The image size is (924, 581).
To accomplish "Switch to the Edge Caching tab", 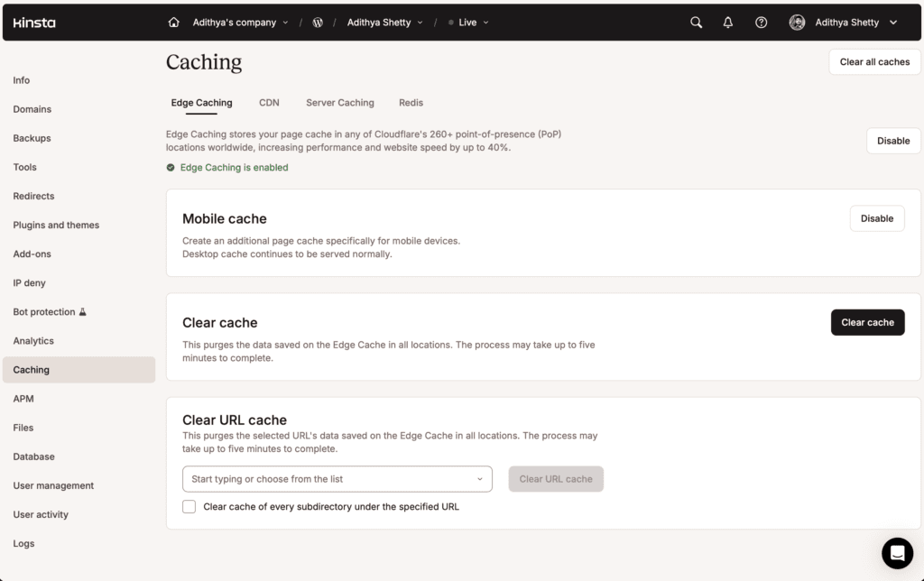I will click(x=201, y=103).
